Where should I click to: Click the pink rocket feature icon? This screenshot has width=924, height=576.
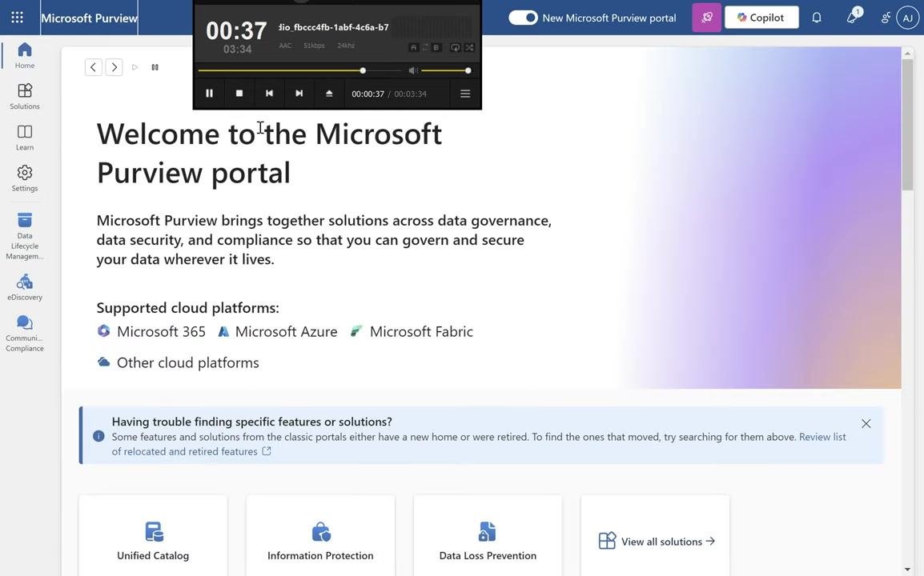pos(706,18)
